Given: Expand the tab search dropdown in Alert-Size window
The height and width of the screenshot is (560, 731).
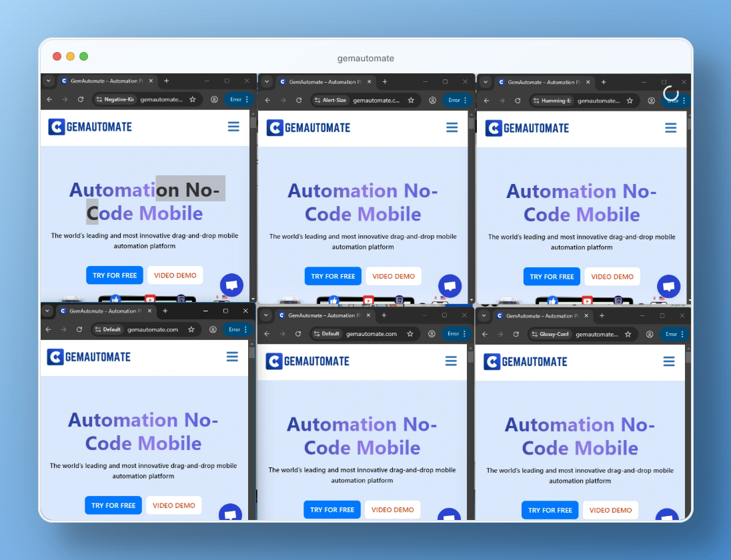Looking at the screenshot, I should click(267, 82).
